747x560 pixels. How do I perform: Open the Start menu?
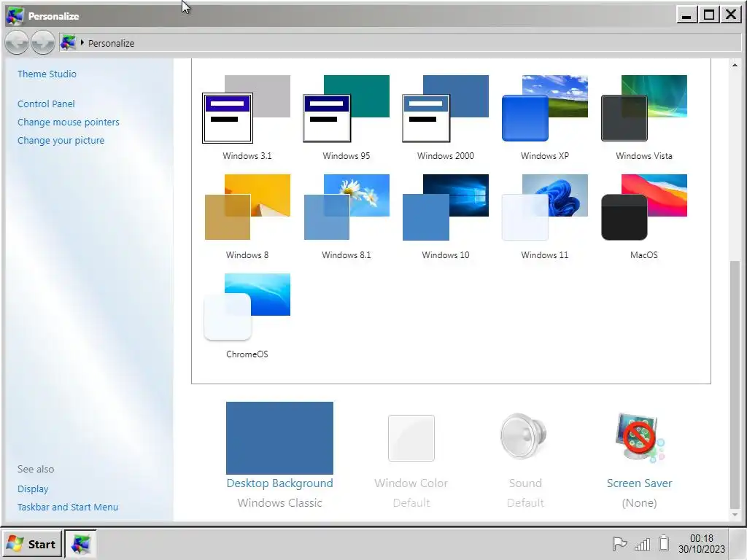(32, 544)
